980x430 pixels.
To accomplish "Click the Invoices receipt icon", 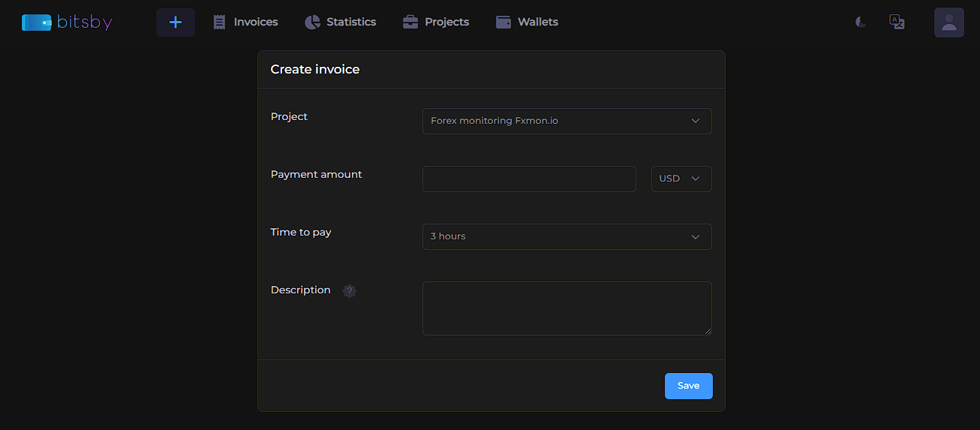I will pos(219,23).
